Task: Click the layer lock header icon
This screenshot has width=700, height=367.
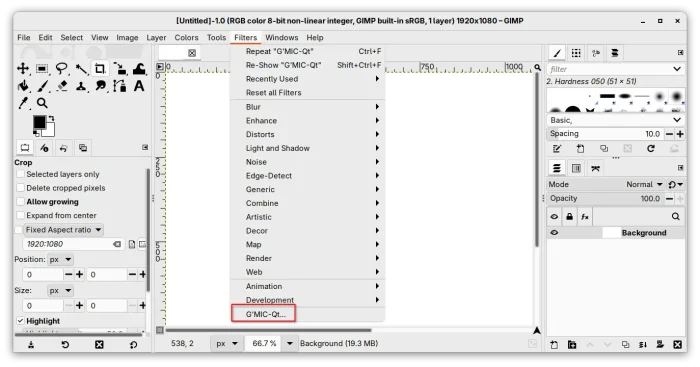Action: 570,217
